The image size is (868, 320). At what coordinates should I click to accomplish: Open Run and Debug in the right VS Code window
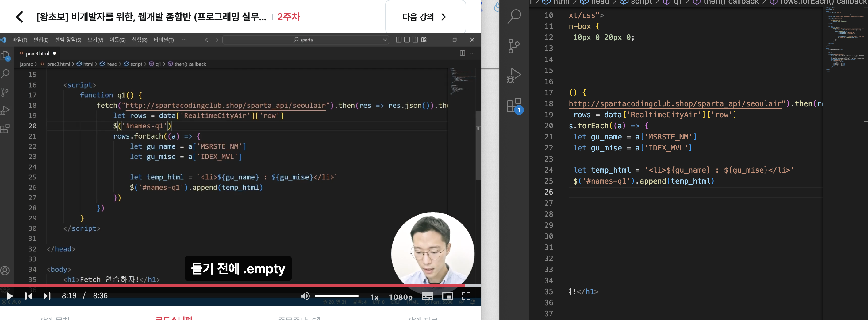point(514,75)
